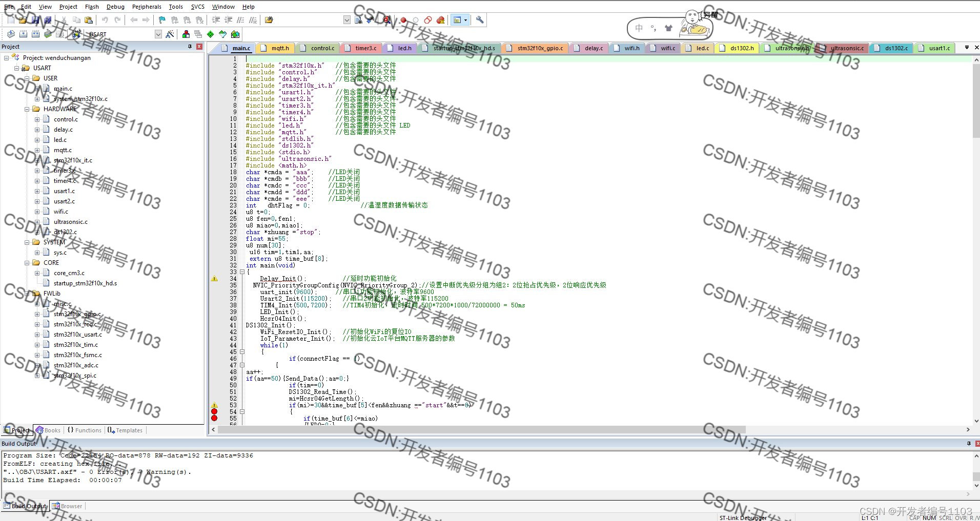This screenshot has width=980, height=521.
Task: Open find text combo box dropdown
Action: [x=347, y=20]
